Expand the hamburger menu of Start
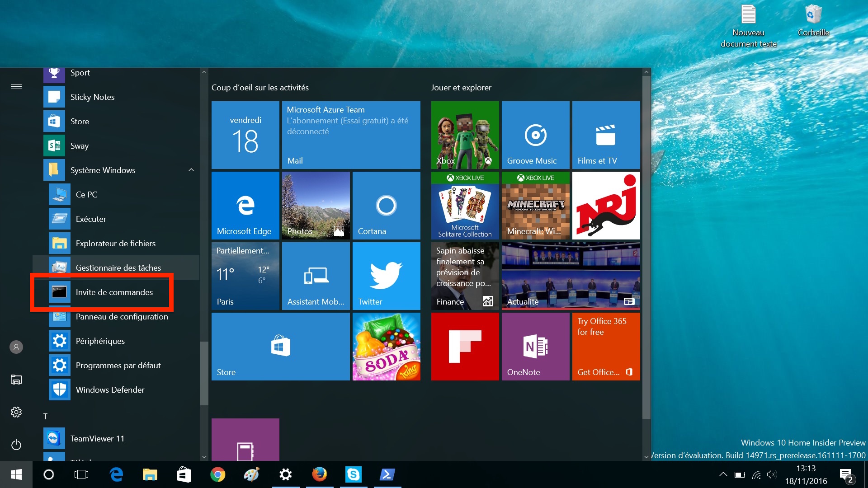Viewport: 868px width, 488px height. [16, 86]
